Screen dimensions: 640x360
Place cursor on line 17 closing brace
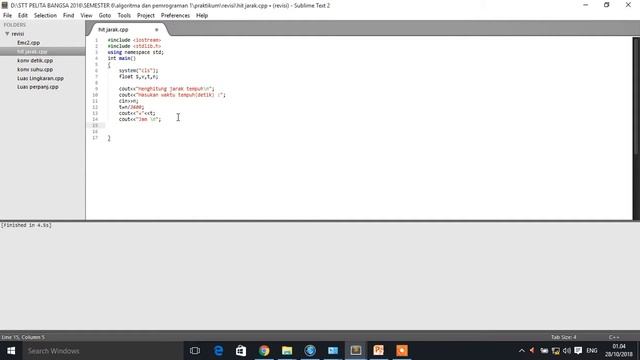pyautogui.click(x=109, y=138)
